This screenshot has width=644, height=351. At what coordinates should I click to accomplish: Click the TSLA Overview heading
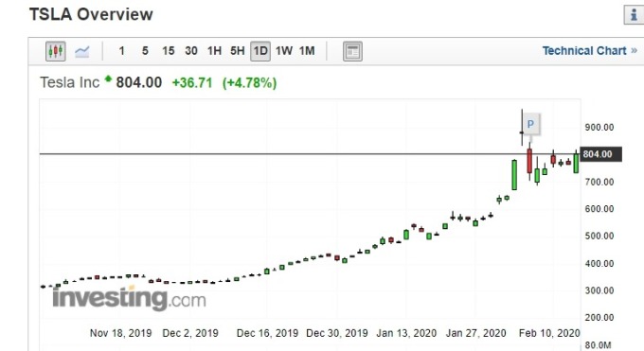pyautogui.click(x=91, y=14)
